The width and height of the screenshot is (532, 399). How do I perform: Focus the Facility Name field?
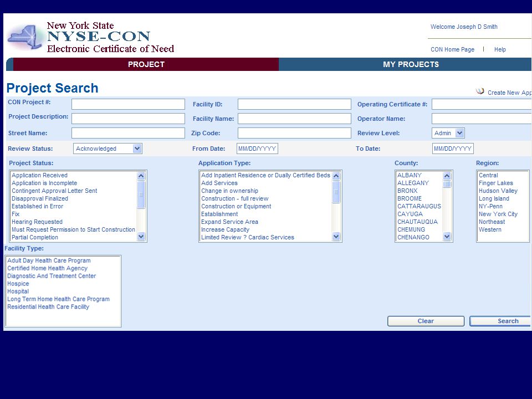(x=294, y=119)
